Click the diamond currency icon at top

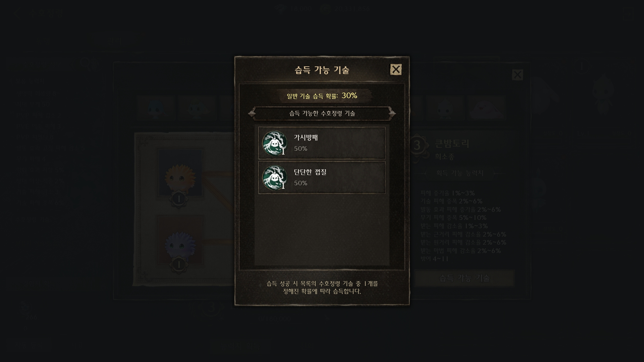pos(281,9)
